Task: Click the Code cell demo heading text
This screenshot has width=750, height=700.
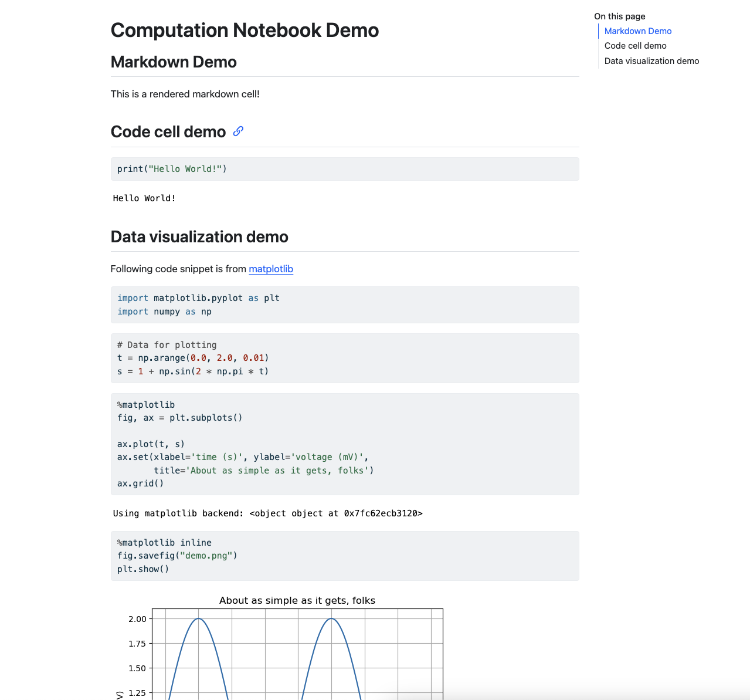Action: (168, 132)
